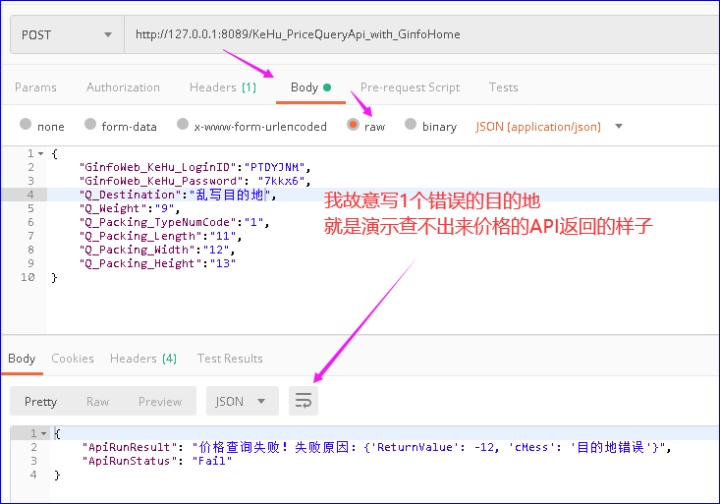Image resolution: width=720 pixels, height=504 pixels.
Task: Click the GinfoWeb_KeHu_LoginID line in the editor
Action: pyautogui.click(x=196, y=167)
